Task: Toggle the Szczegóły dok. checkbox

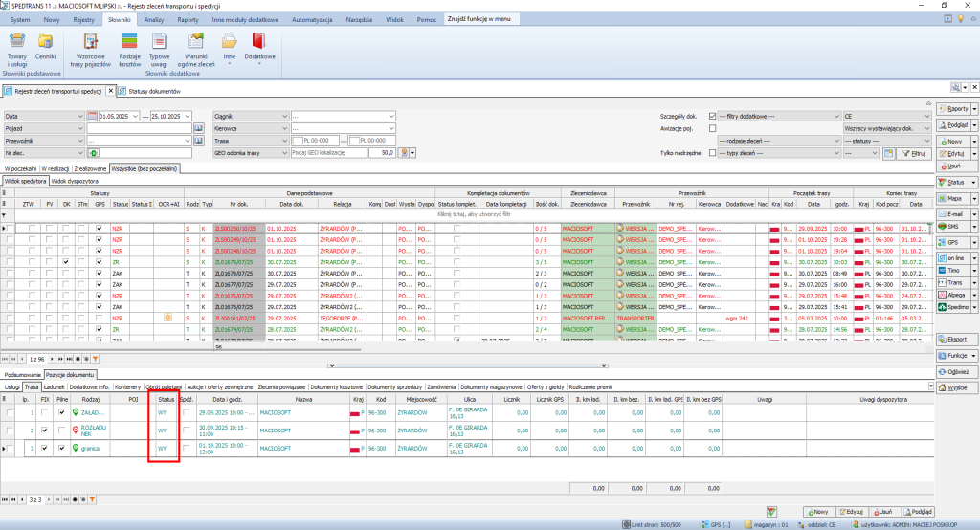Action: click(712, 116)
